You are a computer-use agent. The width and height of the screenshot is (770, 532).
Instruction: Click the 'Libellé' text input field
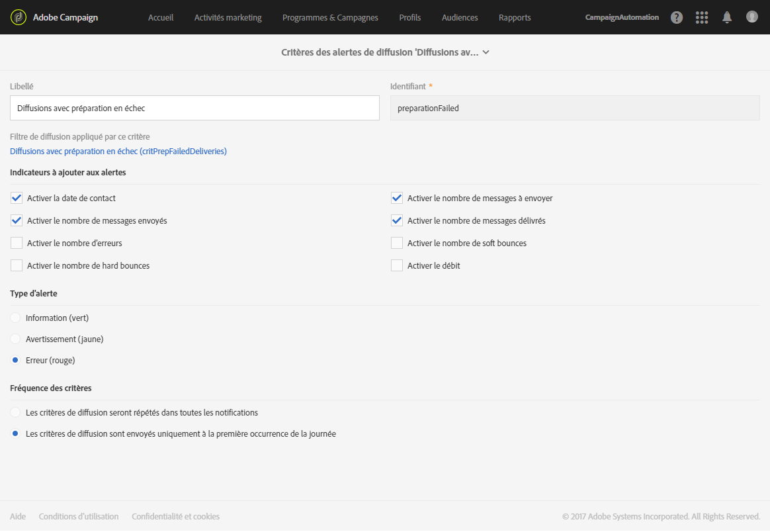point(194,108)
